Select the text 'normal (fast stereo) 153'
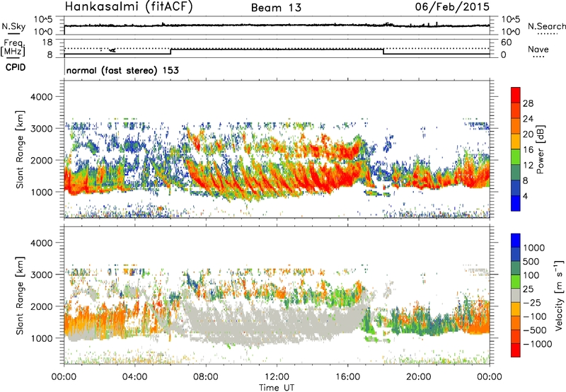566x392 pixels. pos(122,70)
